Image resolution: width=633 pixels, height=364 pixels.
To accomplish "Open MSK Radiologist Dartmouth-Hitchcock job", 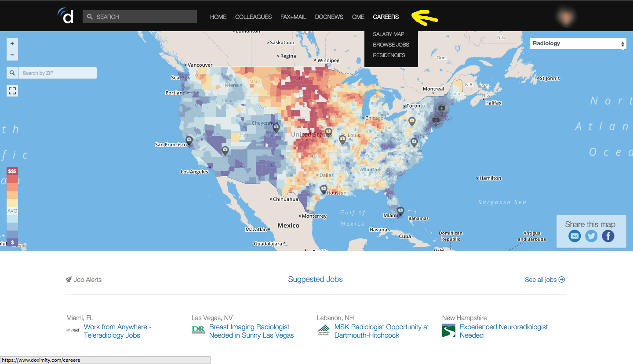I will [382, 331].
